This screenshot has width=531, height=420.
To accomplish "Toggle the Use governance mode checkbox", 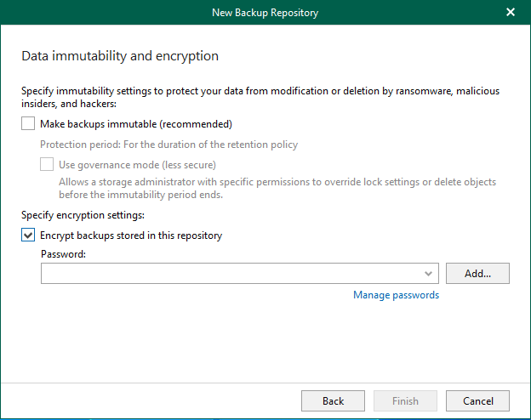I will [x=47, y=164].
